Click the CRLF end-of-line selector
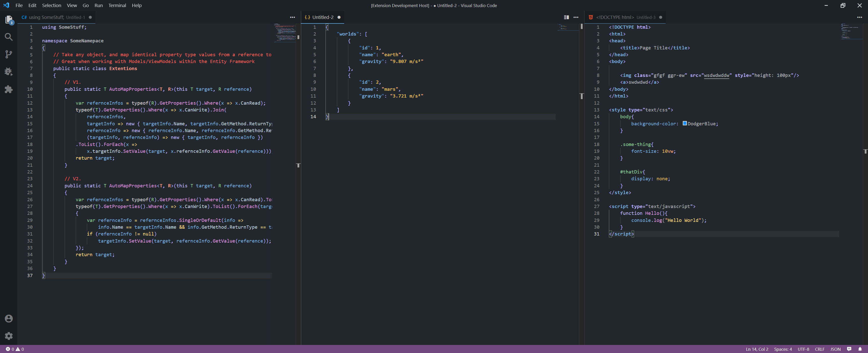The image size is (868, 353). [x=820, y=349]
